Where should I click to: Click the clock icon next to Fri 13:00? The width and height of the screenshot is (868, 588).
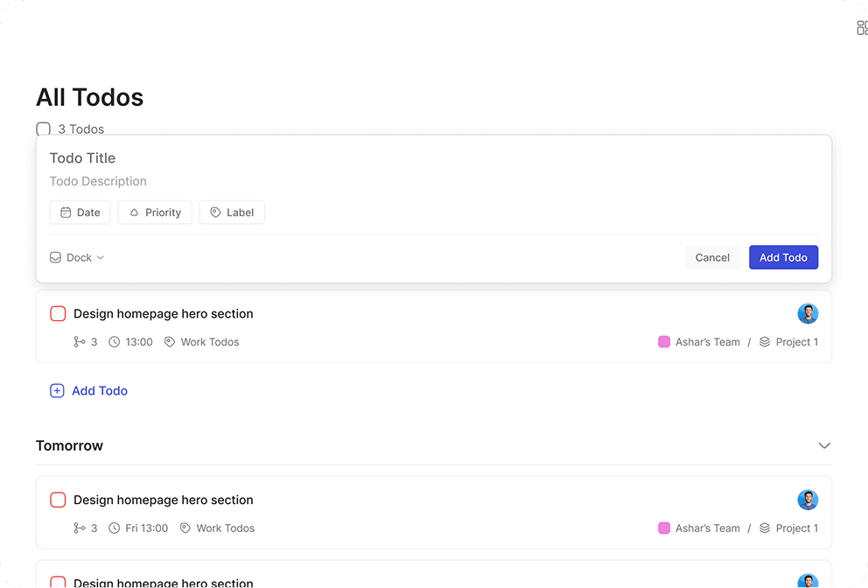coord(114,528)
